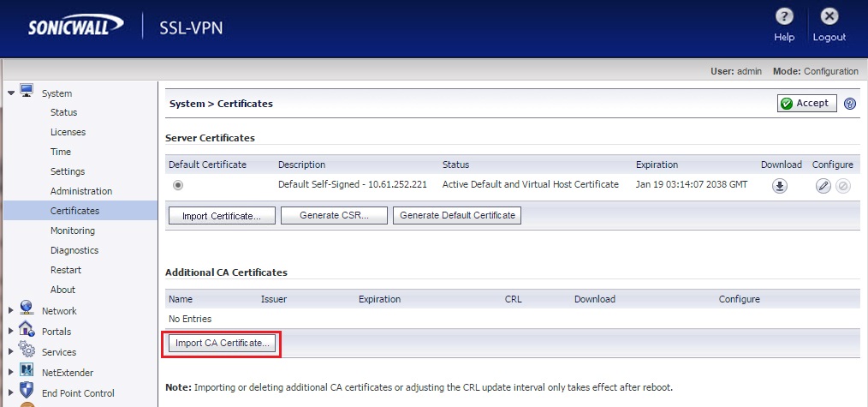Expand the Network section arrow
This screenshot has height=407, width=868.
[10, 311]
